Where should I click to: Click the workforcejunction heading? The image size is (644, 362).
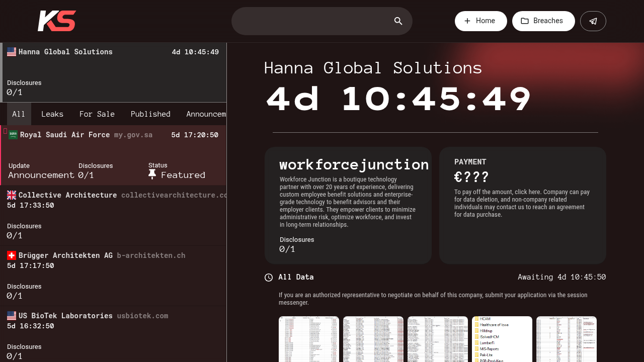pos(354,164)
